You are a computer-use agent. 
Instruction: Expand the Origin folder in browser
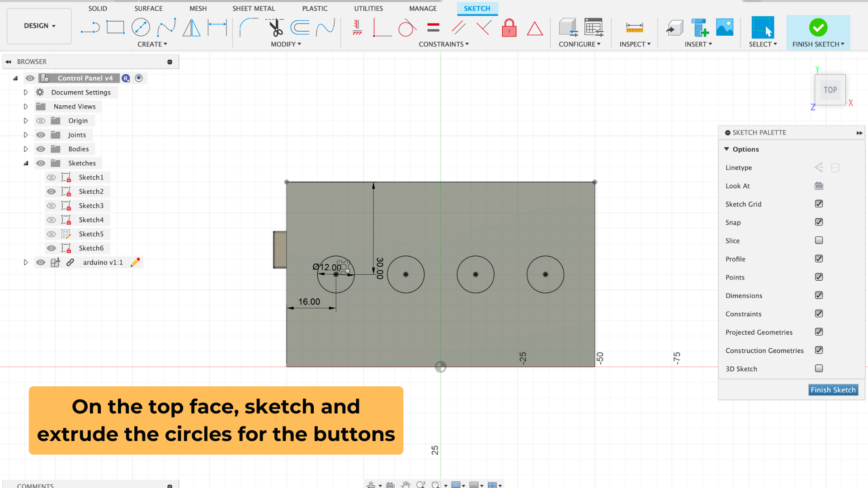click(25, 120)
